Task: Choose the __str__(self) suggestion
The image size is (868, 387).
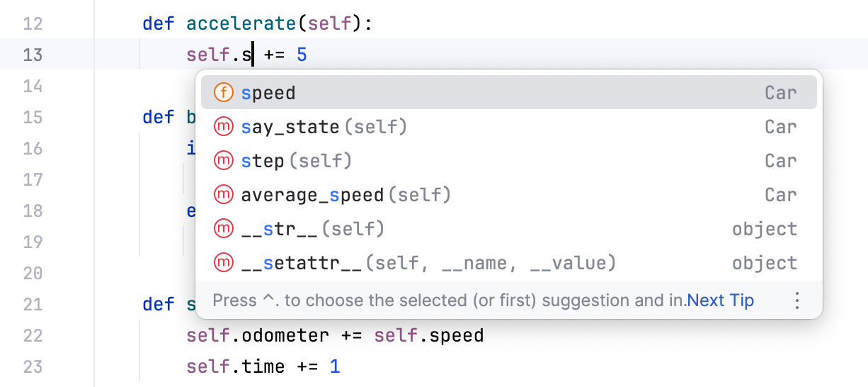Action: tap(312, 229)
